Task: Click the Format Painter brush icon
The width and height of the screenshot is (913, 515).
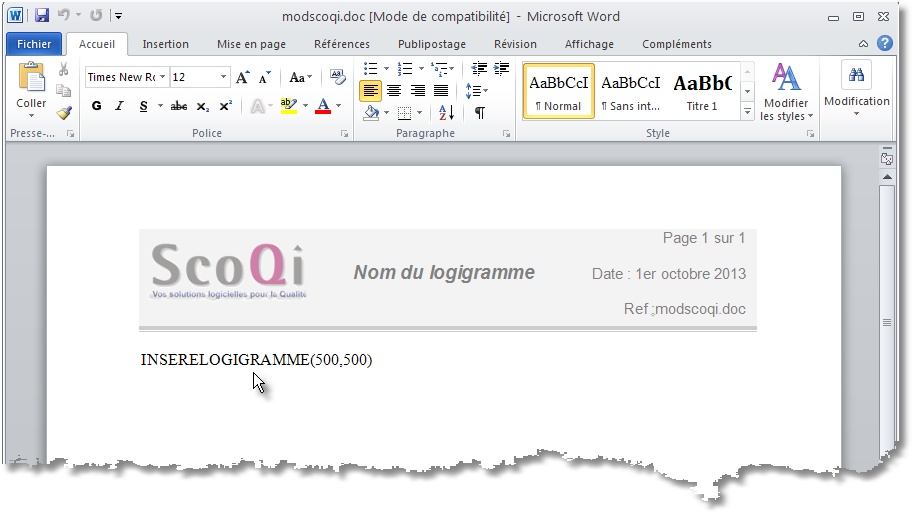Action: [x=64, y=112]
